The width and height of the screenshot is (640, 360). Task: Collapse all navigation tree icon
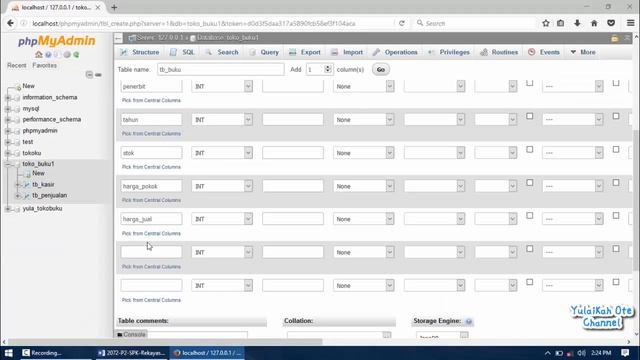point(89,74)
